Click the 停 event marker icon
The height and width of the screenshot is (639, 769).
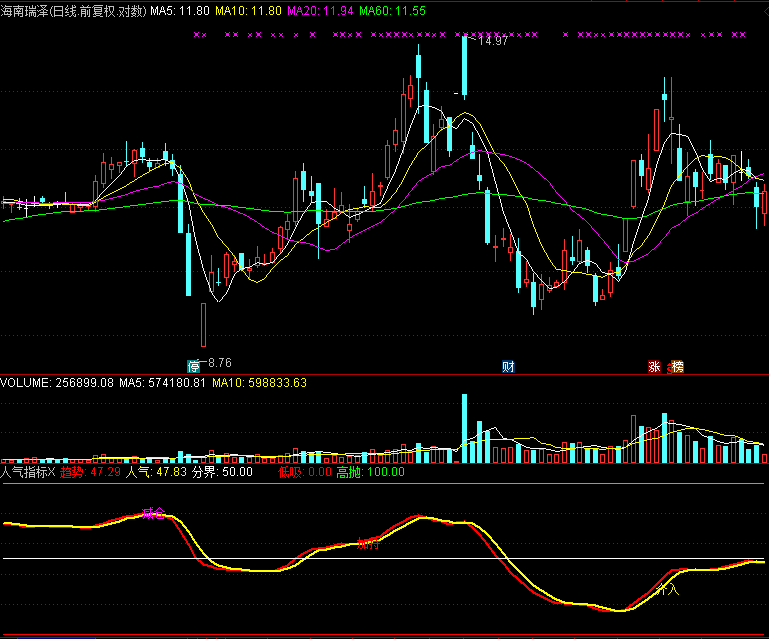coord(193,366)
